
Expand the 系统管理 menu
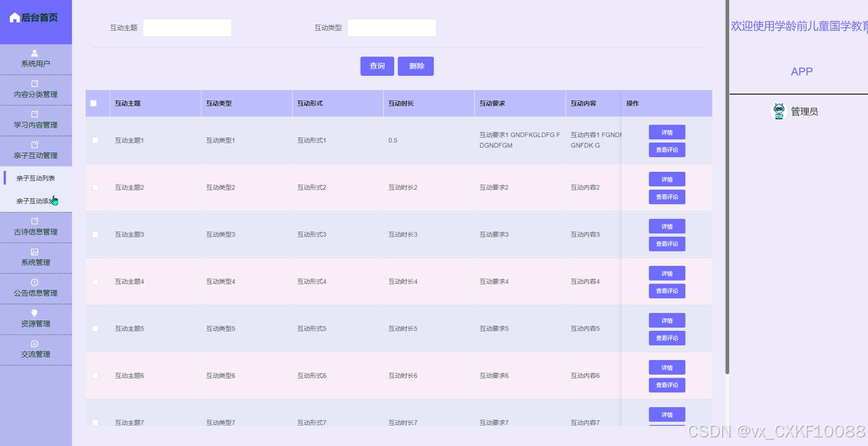(36, 258)
